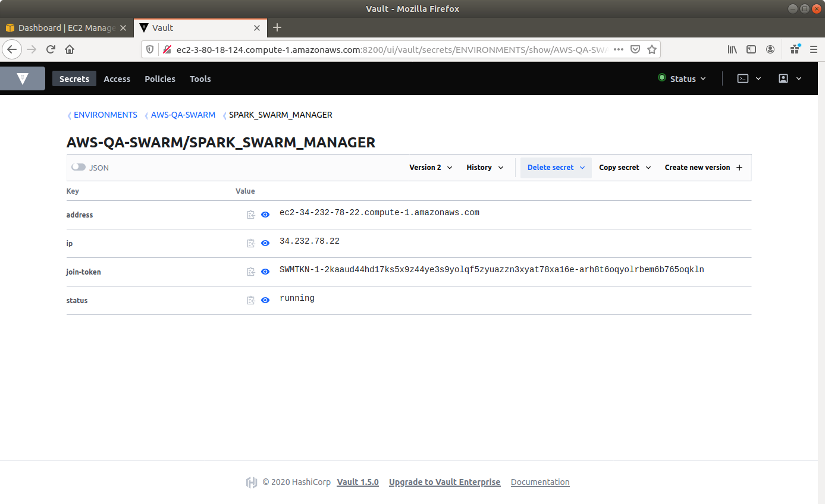
Task: Bookmark this page star icon
Action: point(652,49)
